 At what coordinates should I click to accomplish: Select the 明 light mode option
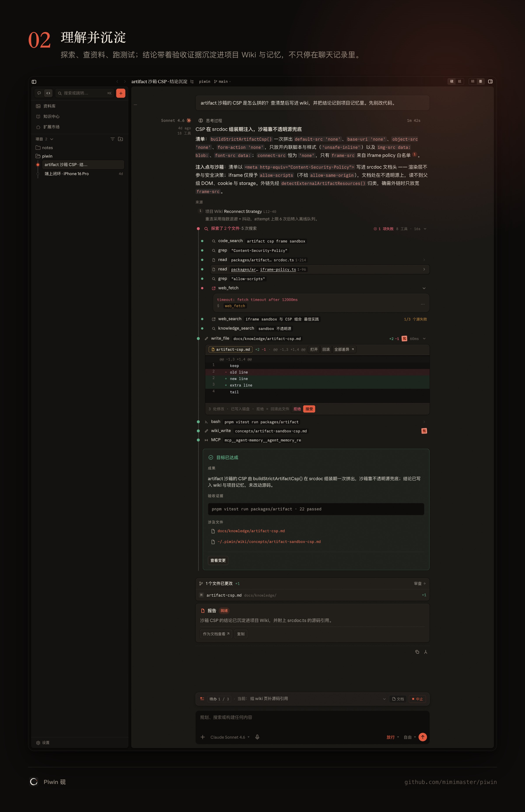(472, 81)
